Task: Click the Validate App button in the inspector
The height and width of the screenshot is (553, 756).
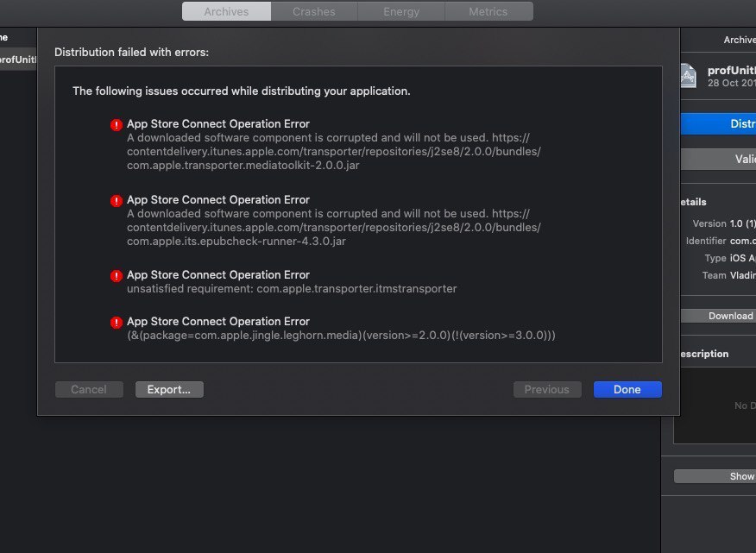Action: (x=718, y=159)
